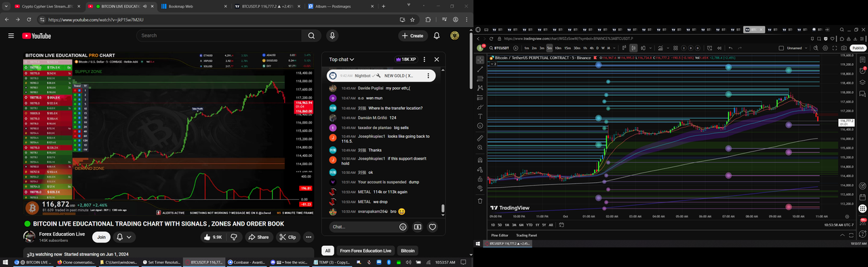Click the Join channel button
868x267 pixels.
click(102, 237)
